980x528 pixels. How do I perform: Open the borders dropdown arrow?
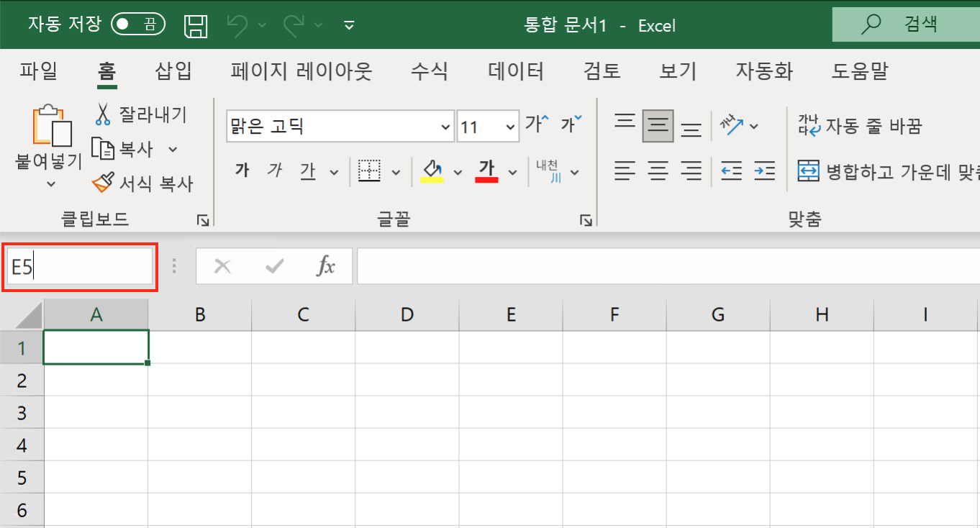point(396,172)
